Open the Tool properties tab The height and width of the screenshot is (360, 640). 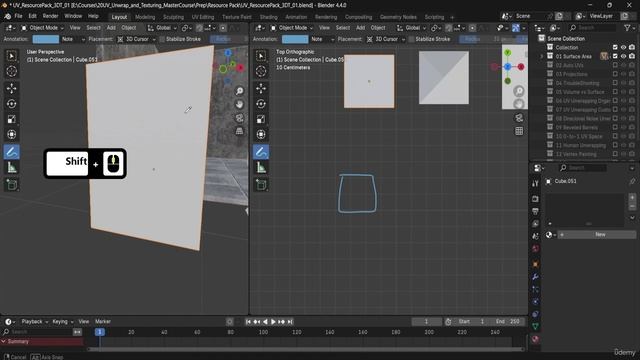pos(535,184)
